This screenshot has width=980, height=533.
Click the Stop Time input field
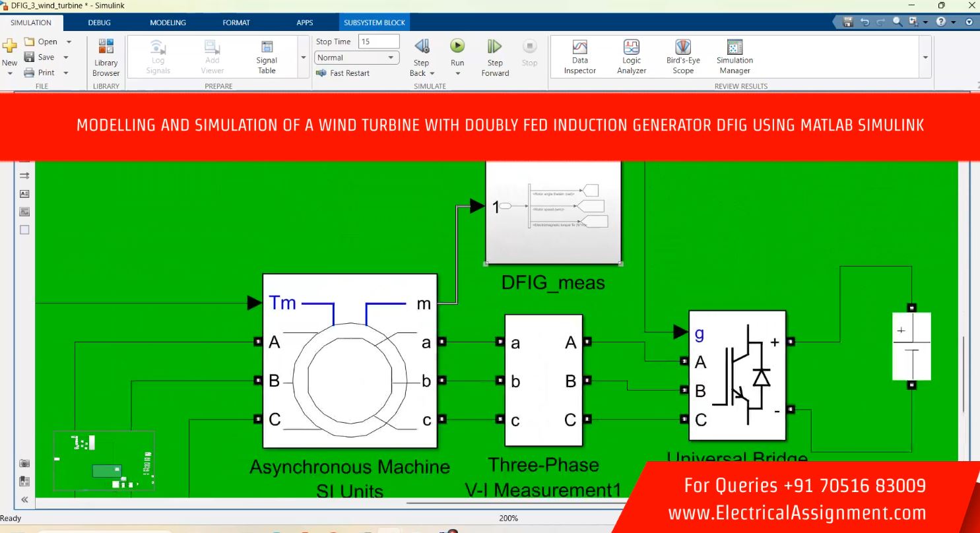pos(378,42)
